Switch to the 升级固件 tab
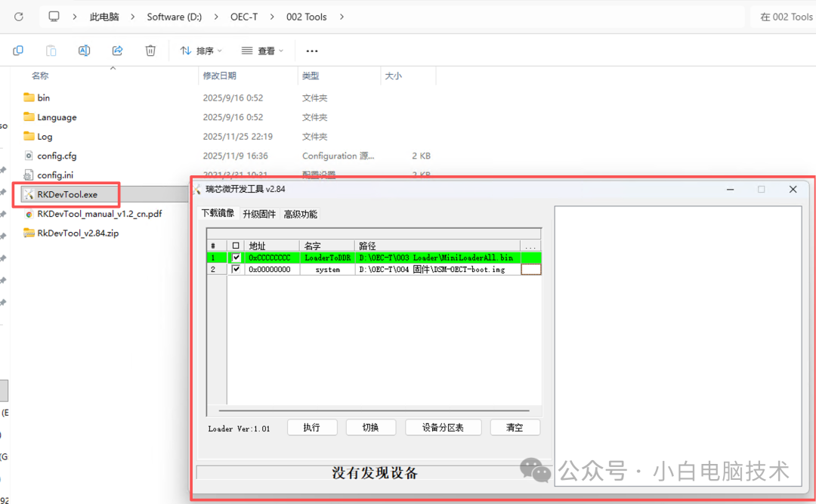Screen dimensions: 816x504 pyautogui.click(x=259, y=214)
